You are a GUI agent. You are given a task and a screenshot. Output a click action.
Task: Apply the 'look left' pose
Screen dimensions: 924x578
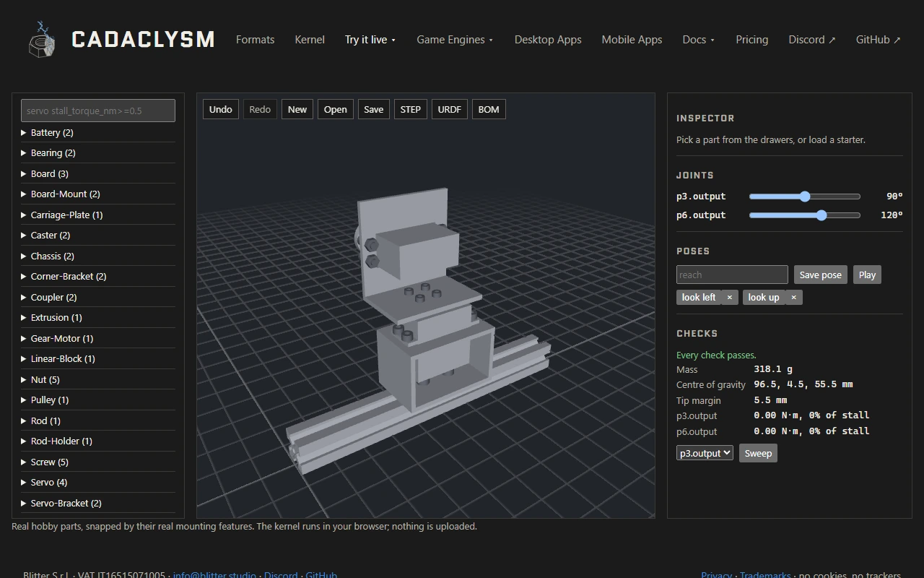tap(699, 297)
